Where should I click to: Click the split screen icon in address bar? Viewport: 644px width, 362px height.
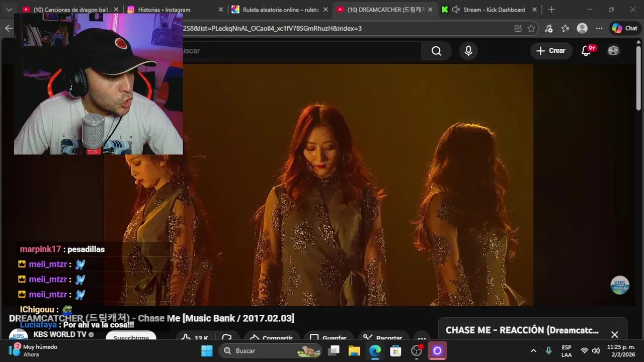(x=518, y=29)
